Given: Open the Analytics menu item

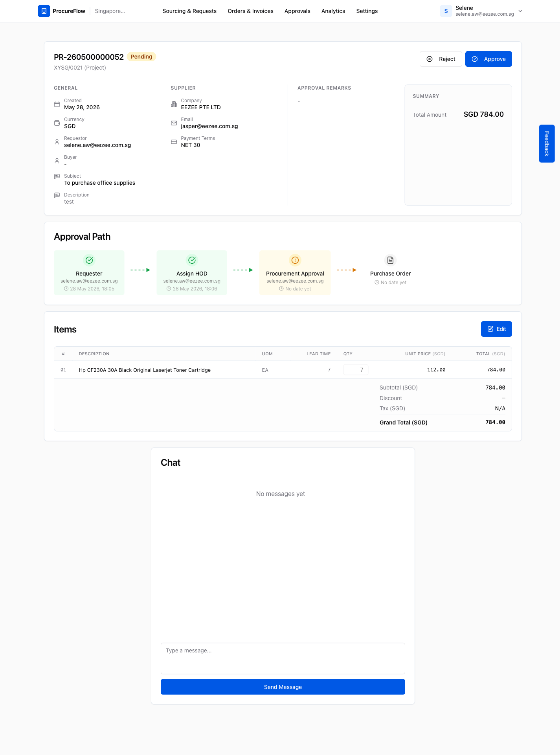Looking at the screenshot, I should coord(333,11).
